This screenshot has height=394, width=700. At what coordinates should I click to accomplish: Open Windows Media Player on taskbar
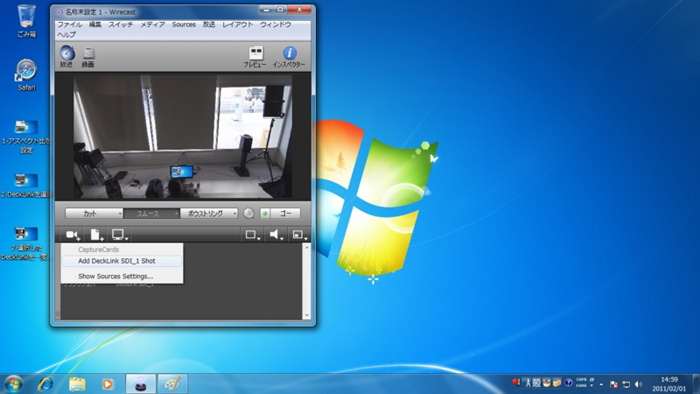pos(107,384)
